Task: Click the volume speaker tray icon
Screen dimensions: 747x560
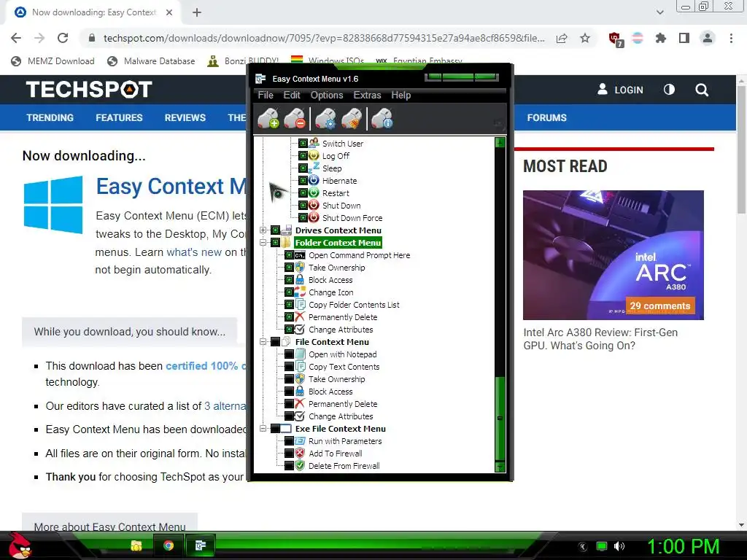Action: point(619,546)
